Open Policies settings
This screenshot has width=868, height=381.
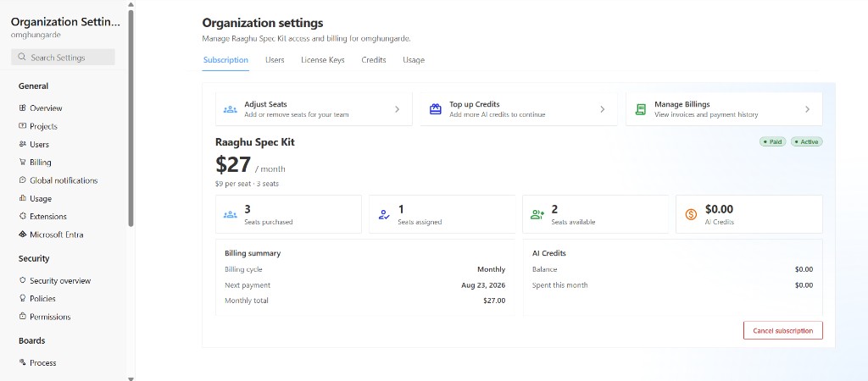[42, 299]
